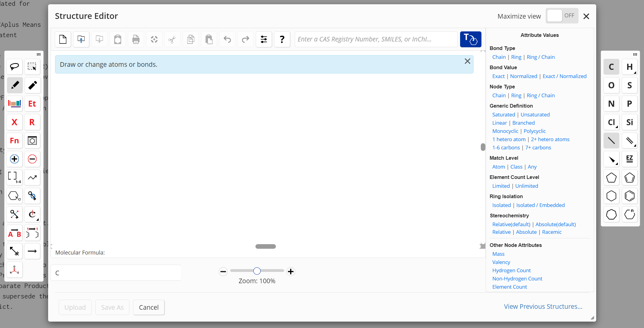Image resolution: width=644 pixels, height=328 pixels.
Task: Choose Saturated generic definition
Action: click(x=504, y=115)
